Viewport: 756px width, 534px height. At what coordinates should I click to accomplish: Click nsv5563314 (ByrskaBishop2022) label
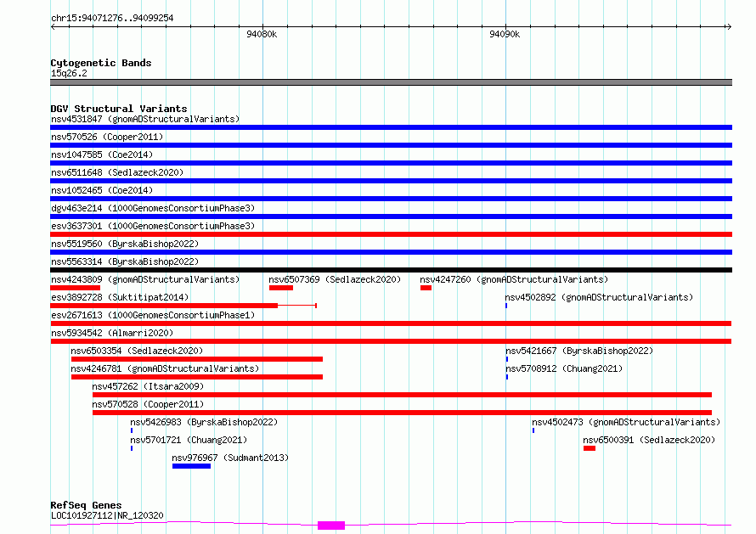point(125,261)
